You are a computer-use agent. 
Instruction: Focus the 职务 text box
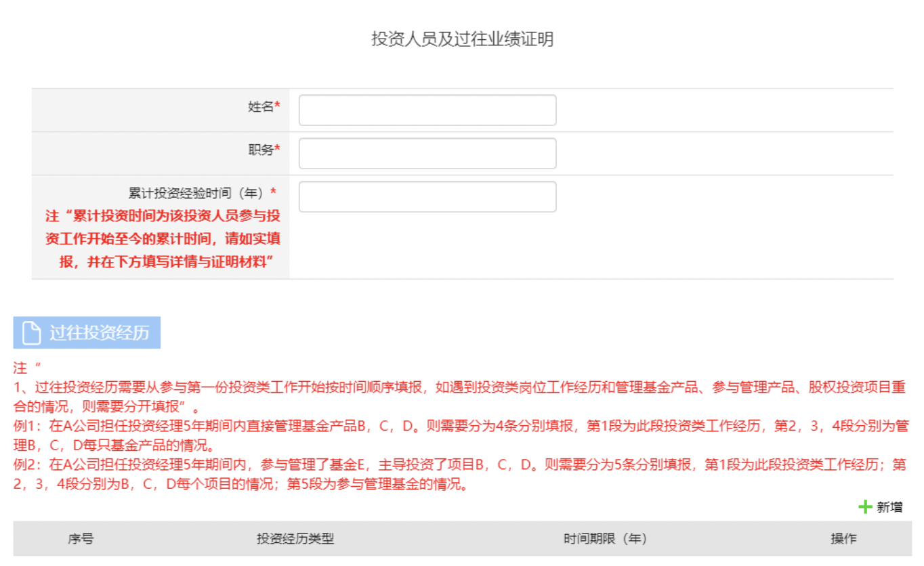click(427, 154)
